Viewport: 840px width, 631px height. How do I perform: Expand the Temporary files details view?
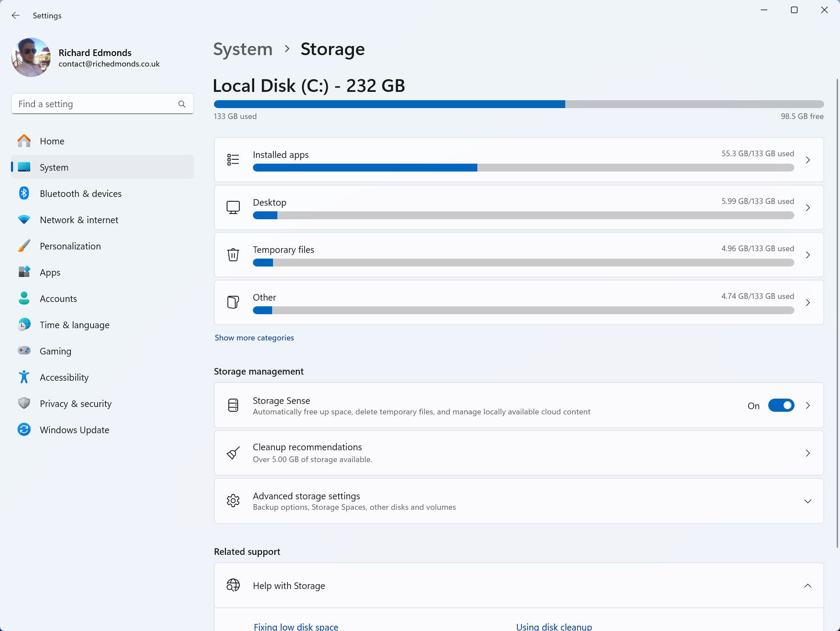(x=808, y=255)
